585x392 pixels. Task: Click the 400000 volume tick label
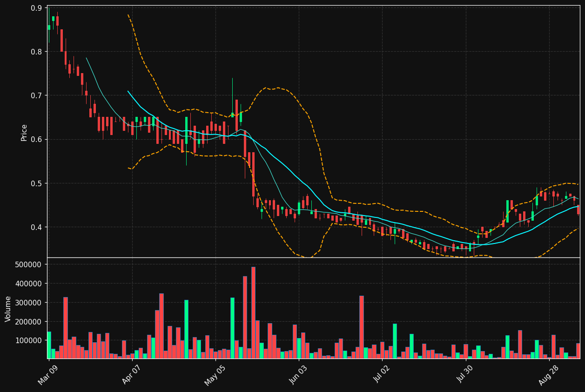point(29,284)
